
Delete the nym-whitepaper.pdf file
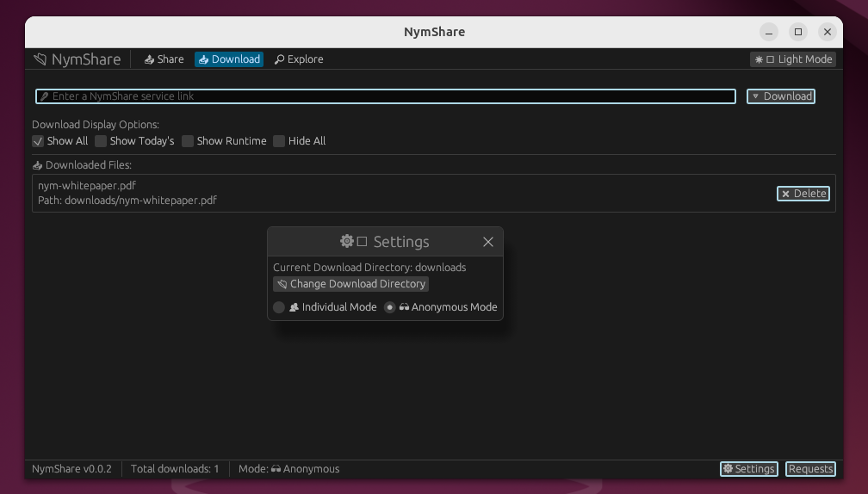(803, 194)
